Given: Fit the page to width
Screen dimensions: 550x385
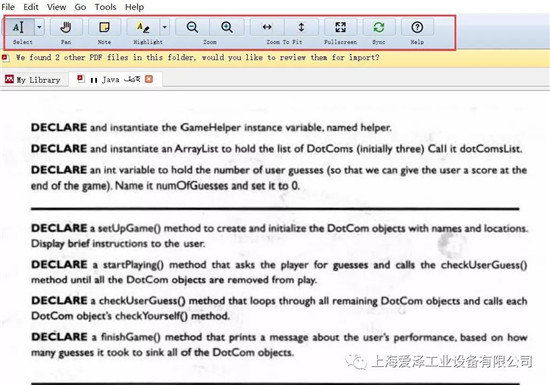Looking at the screenshot, I should coord(267,27).
